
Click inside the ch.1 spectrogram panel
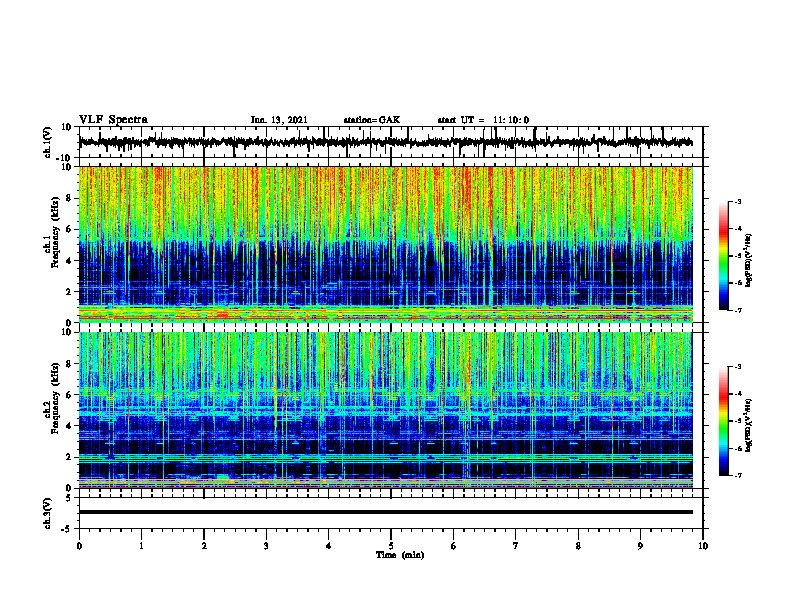[385, 244]
